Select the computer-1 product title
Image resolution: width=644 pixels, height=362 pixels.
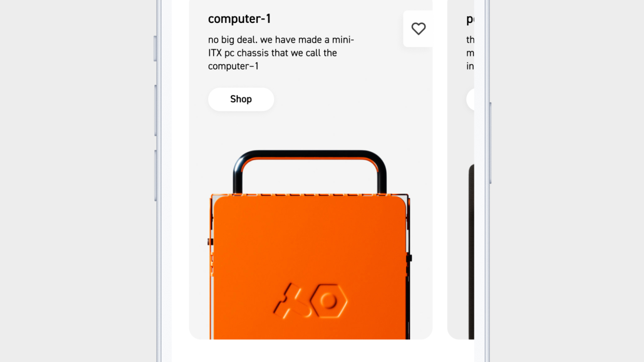coord(239,19)
